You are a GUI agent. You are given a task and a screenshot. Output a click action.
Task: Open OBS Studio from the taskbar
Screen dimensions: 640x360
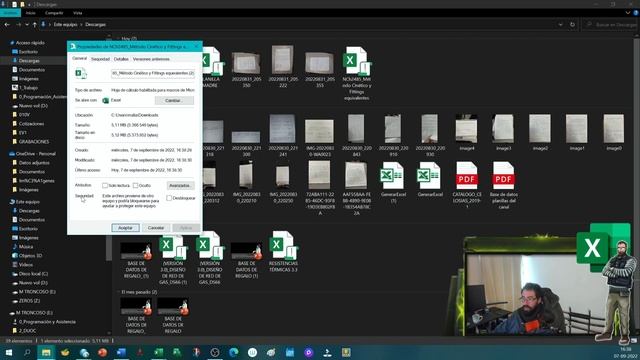click(215, 352)
